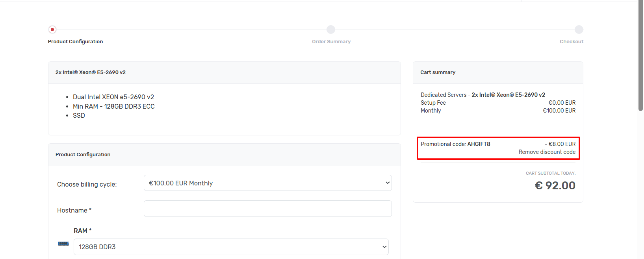Click the CART SUBTOTAL TODAY label
The image size is (644, 259).
pos(551,173)
